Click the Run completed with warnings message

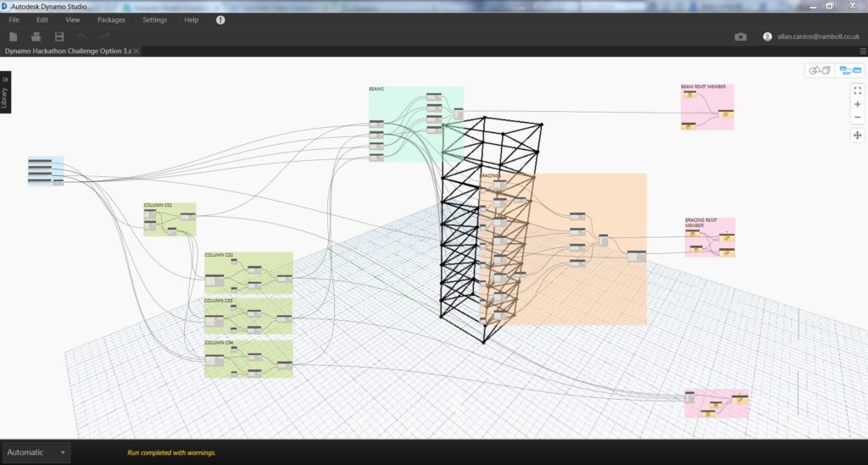[171, 452]
